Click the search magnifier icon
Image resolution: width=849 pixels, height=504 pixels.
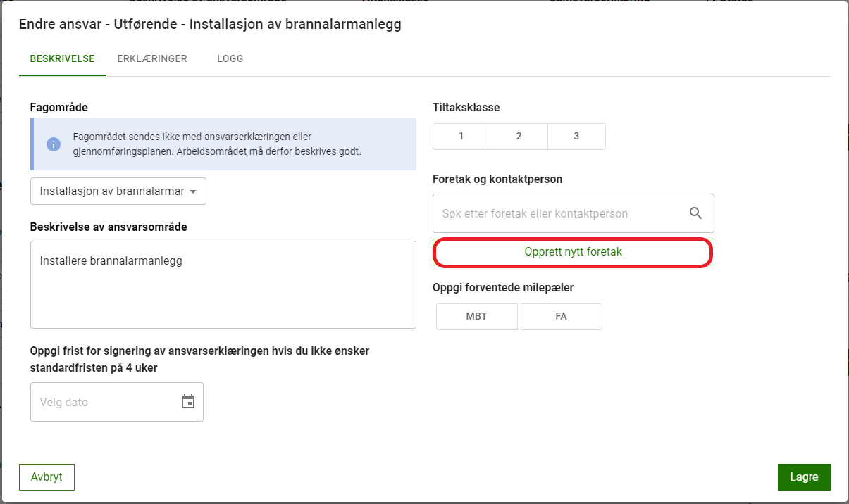pyautogui.click(x=695, y=213)
